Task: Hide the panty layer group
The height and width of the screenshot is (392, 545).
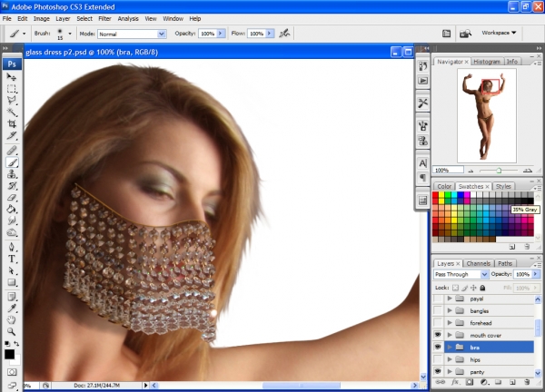Action: click(x=438, y=372)
